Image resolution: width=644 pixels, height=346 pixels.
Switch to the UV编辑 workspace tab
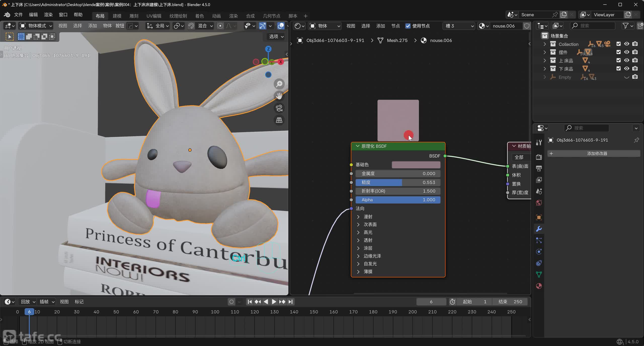click(x=154, y=16)
